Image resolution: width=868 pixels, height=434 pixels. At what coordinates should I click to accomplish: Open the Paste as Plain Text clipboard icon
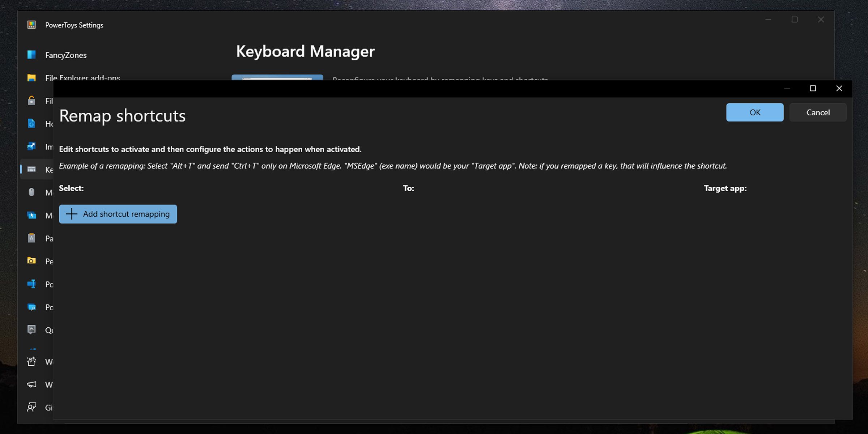coord(31,238)
